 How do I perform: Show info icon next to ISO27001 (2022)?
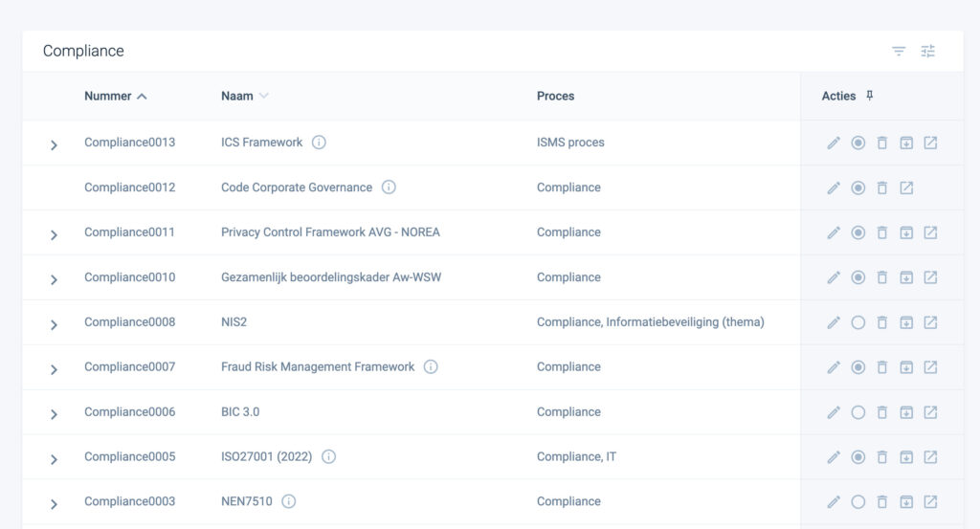329,456
